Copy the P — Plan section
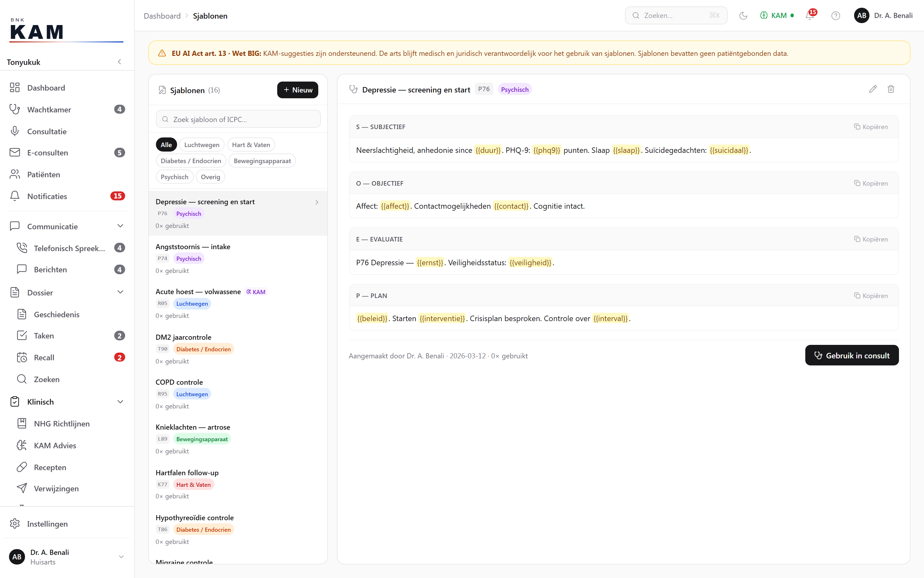 point(871,295)
